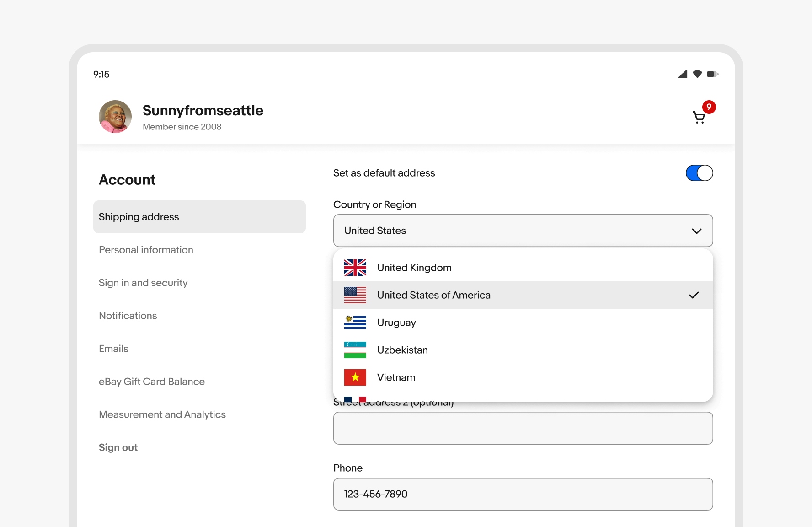Click the battery status icon
The height and width of the screenshot is (527, 812).
click(x=712, y=74)
